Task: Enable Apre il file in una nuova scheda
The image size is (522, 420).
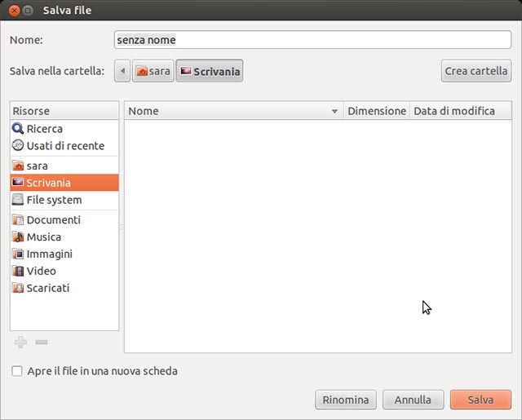Action: [x=17, y=372]
